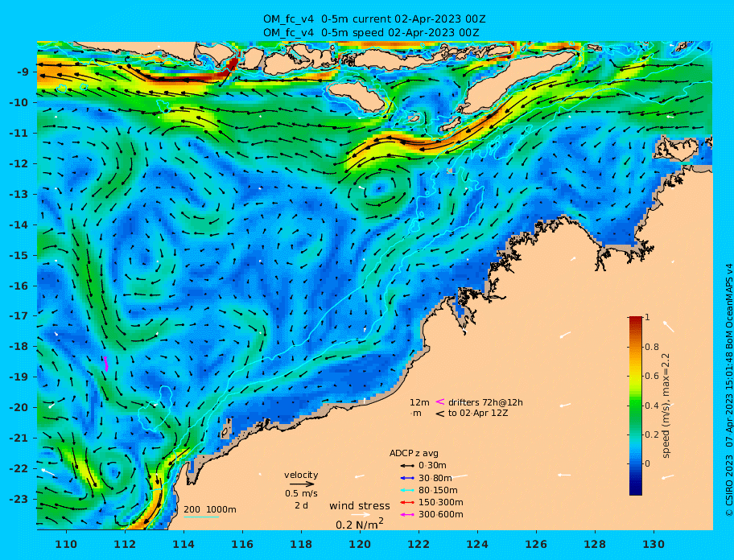
Task: Click the black 0-30m ADCP arrow
Action: pos(406,466)
